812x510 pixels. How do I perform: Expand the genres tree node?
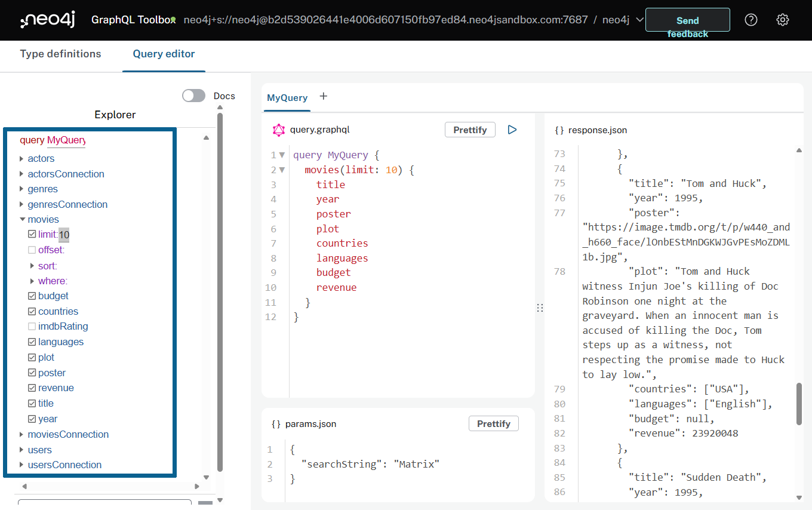point(22,189)
